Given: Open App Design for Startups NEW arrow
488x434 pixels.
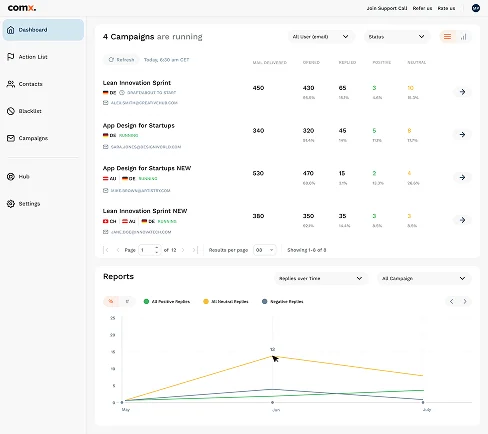Looking at the screenshot, I should point(462,177).
